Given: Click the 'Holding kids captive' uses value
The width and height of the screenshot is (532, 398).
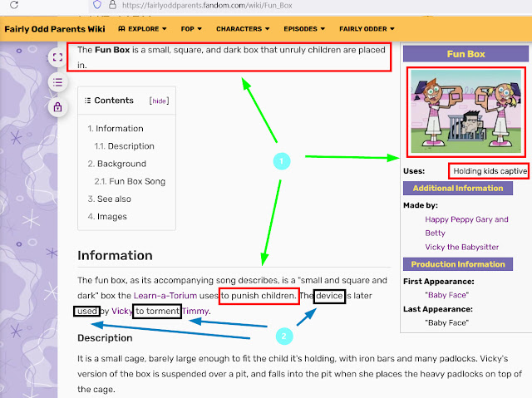Looking at the screenshot, I should [x=490, y=171].
